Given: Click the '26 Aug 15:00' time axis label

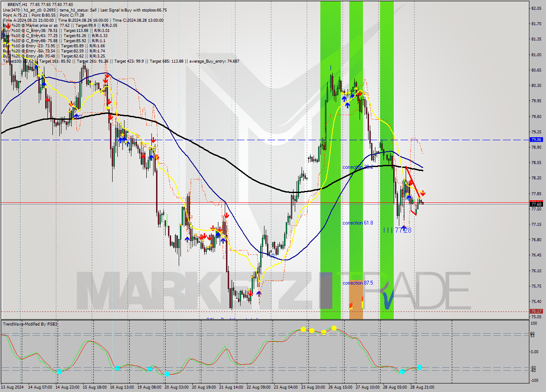Looking at the screenshot, I should pos(341,387).
